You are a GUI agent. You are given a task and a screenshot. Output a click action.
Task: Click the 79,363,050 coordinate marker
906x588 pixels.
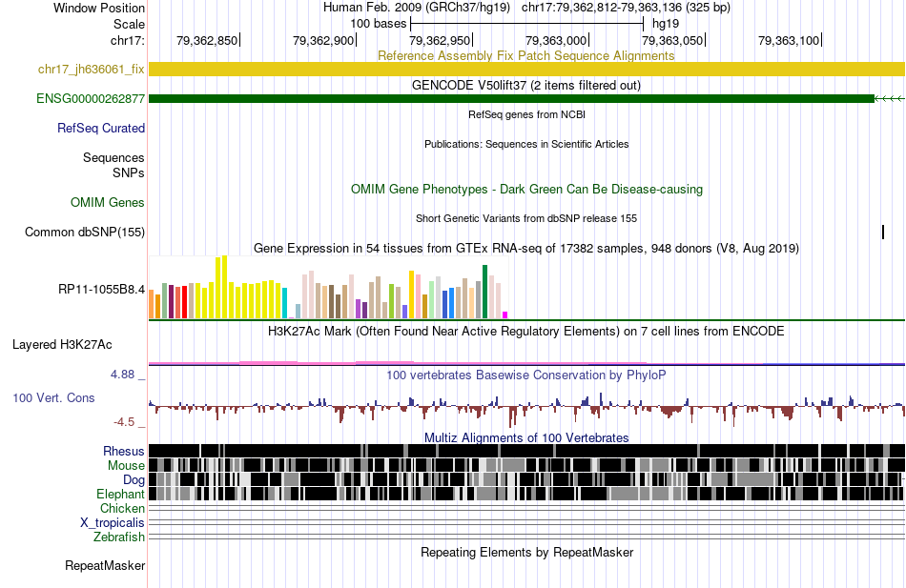point(673,40)
